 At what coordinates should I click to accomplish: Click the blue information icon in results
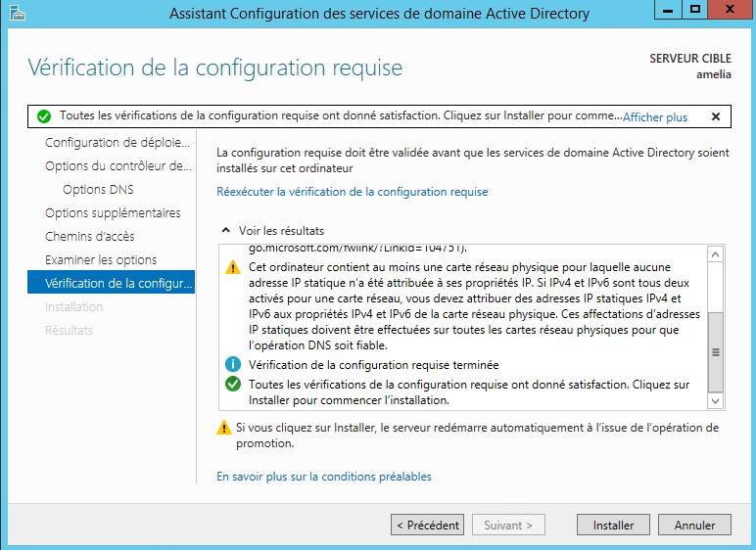click(x=232, y=365)
